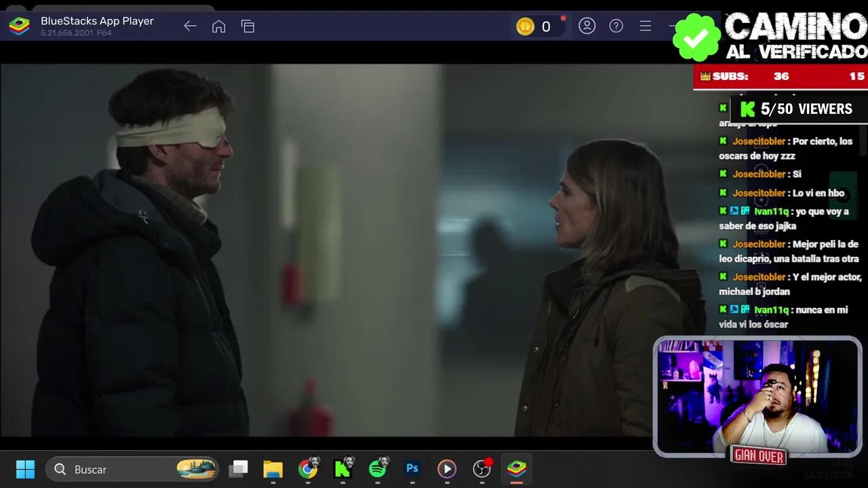Open the BlueStacks account profile icon
Screen dimensions: 868x488
587,26
